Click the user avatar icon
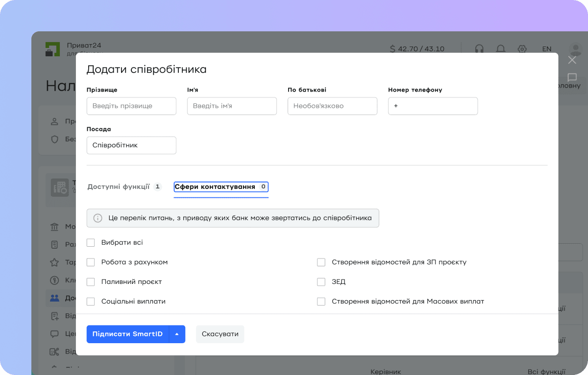Image resolution: width=588 pixels, height=375 pixels. click(575, 48)
